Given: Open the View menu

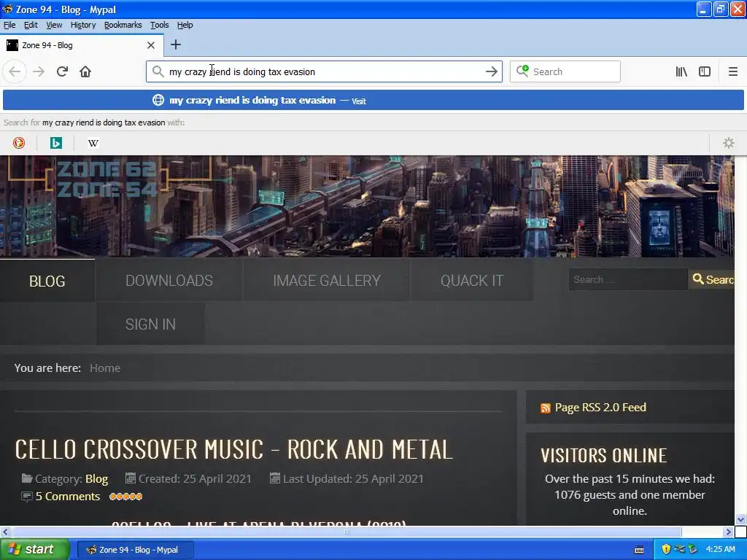Looking at the screenshot, I should (x=54, y=25).
